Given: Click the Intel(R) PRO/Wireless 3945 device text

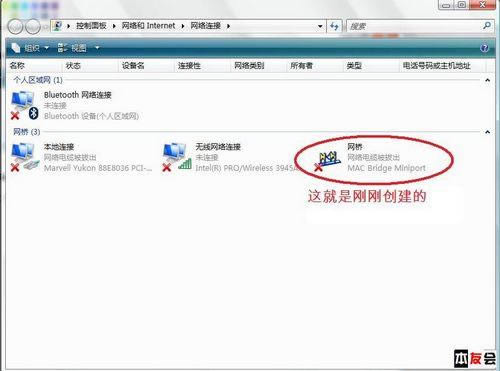Looking at the screenshot, I should pyautogui.click(x=246, y=168).
